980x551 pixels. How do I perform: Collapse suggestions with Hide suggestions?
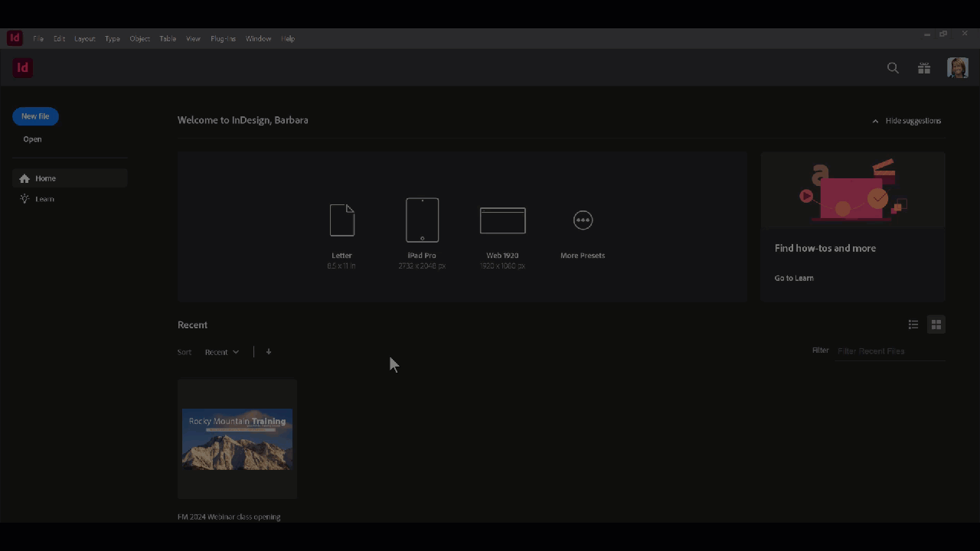point(906,121)
